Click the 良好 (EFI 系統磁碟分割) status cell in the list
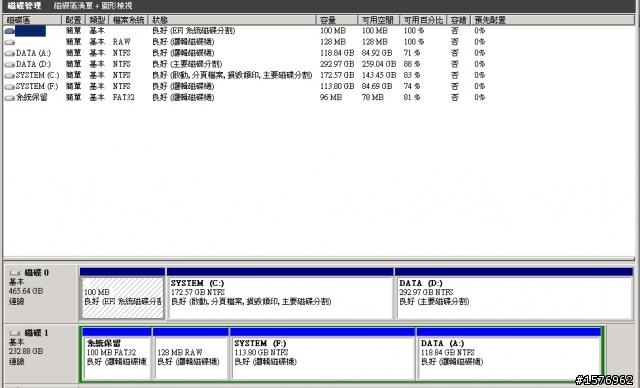The width and height of the screenshot is (640, 388). pos(193,31)
